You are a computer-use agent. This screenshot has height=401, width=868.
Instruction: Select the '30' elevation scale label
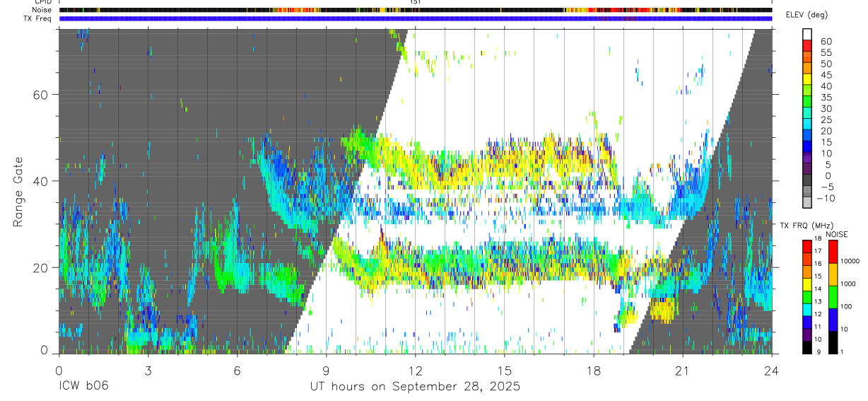826,109
